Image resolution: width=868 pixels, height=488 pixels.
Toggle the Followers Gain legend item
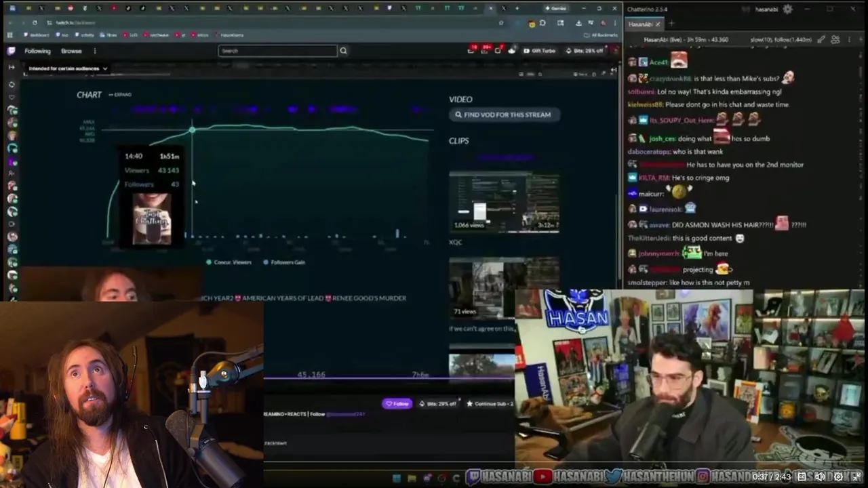pos(283,262)
